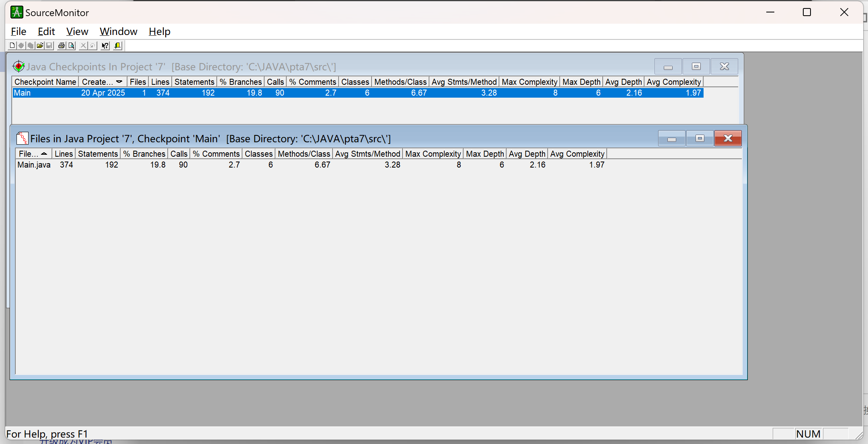Click the Exit door toolbar icon
This screenshot has width=868, height=444.
coord(117,46)
